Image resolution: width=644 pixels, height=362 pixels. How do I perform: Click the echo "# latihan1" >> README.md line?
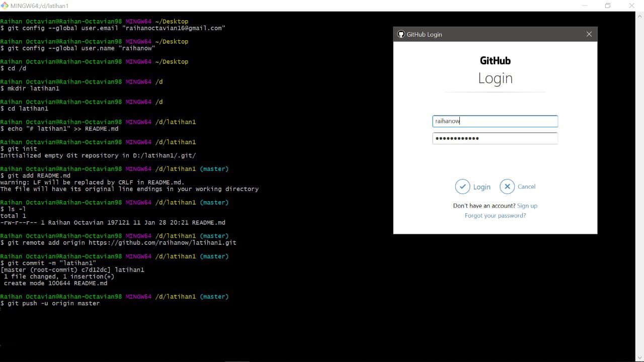click(59, 129)
